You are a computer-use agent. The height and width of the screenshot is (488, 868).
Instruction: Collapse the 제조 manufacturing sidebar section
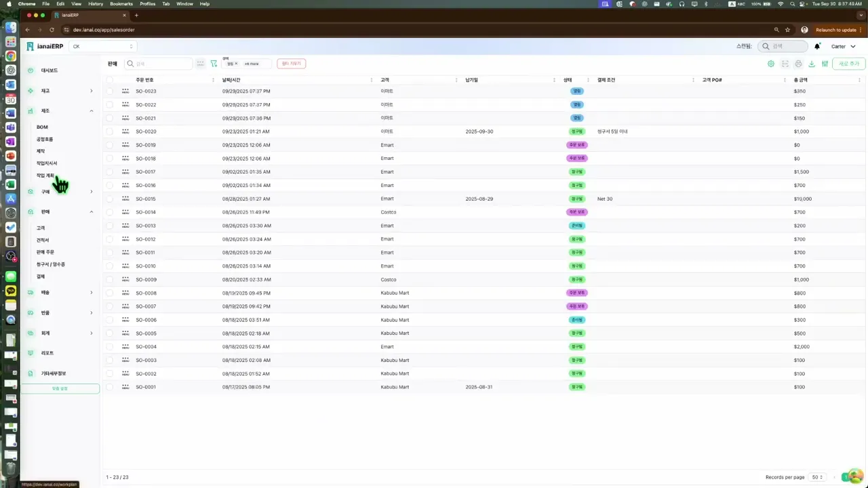(x=92, y=110)
